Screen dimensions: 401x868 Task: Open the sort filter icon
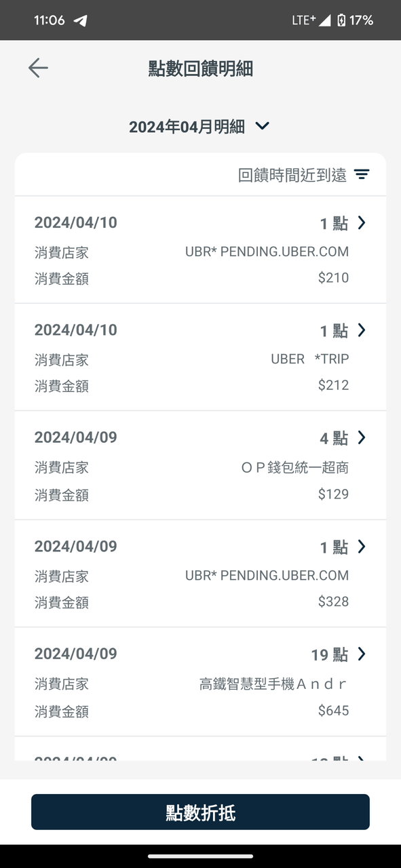coord(363,175)
